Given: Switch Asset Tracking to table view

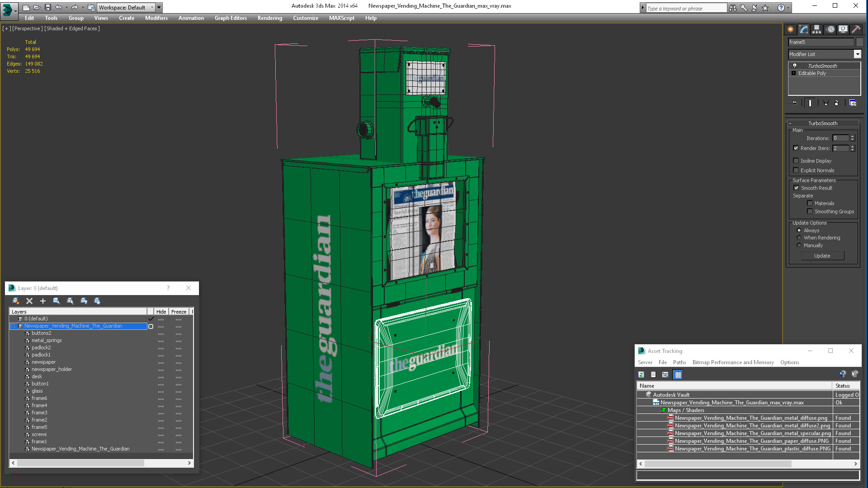Looking at the screenshot, I should tap(678, 375).
